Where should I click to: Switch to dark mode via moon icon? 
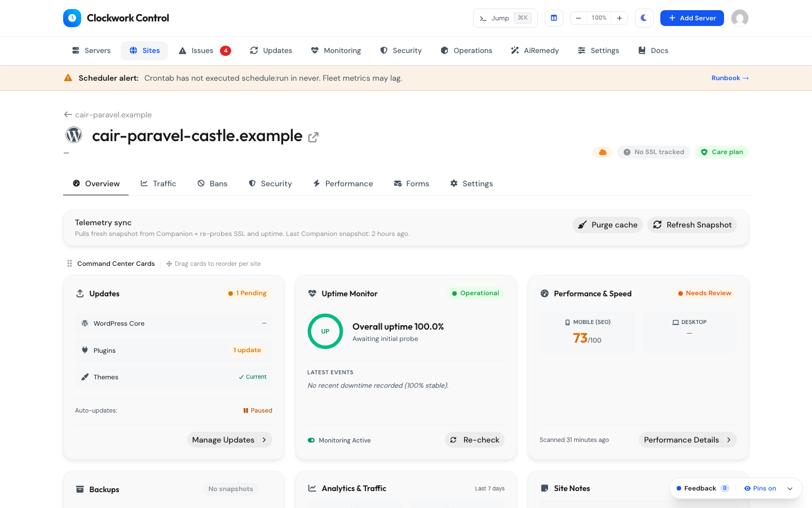tap(644, 18)
